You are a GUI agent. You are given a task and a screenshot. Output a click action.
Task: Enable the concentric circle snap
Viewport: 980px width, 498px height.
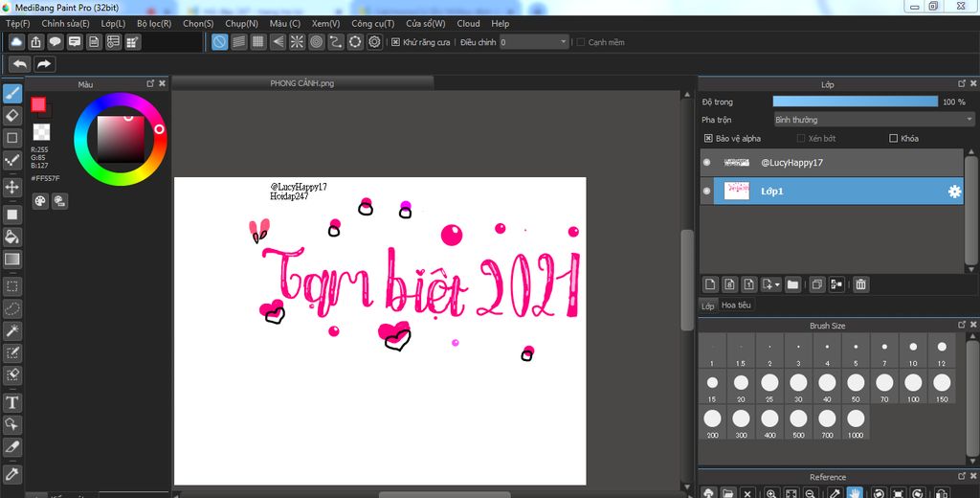click(316, 42)
